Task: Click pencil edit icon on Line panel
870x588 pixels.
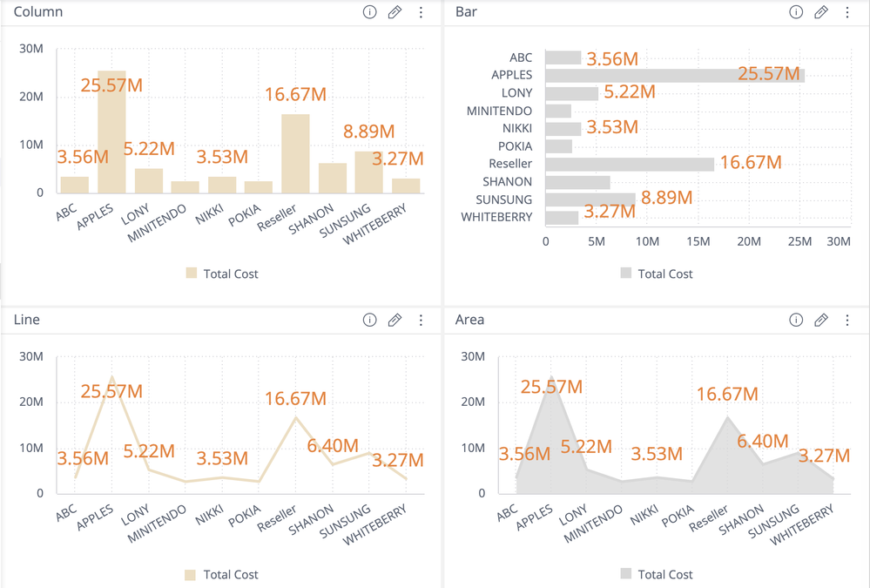Action: point(395,320)
